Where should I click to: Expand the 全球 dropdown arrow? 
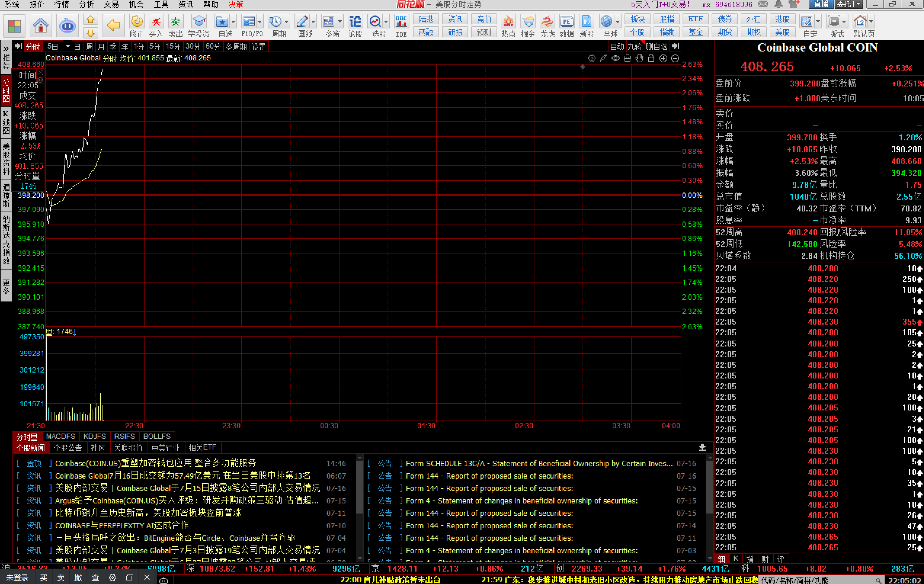coord(618,22)
